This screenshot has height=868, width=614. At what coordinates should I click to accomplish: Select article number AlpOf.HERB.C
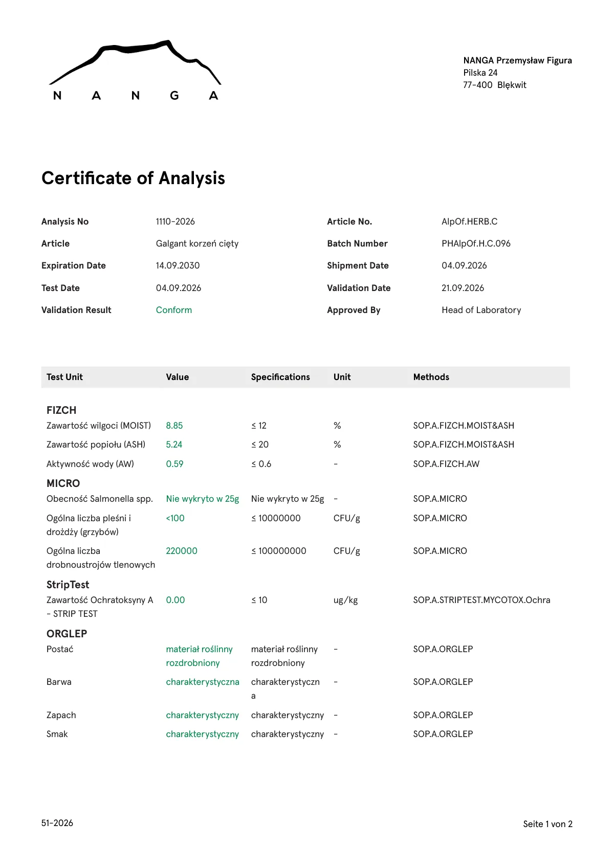469,221
